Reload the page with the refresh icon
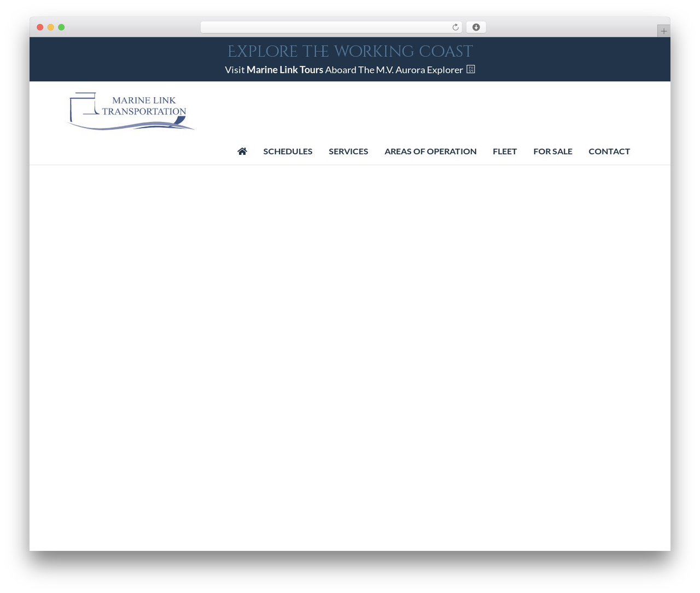The width and height of the screenshot is (700, 593). tap(456, 27)
